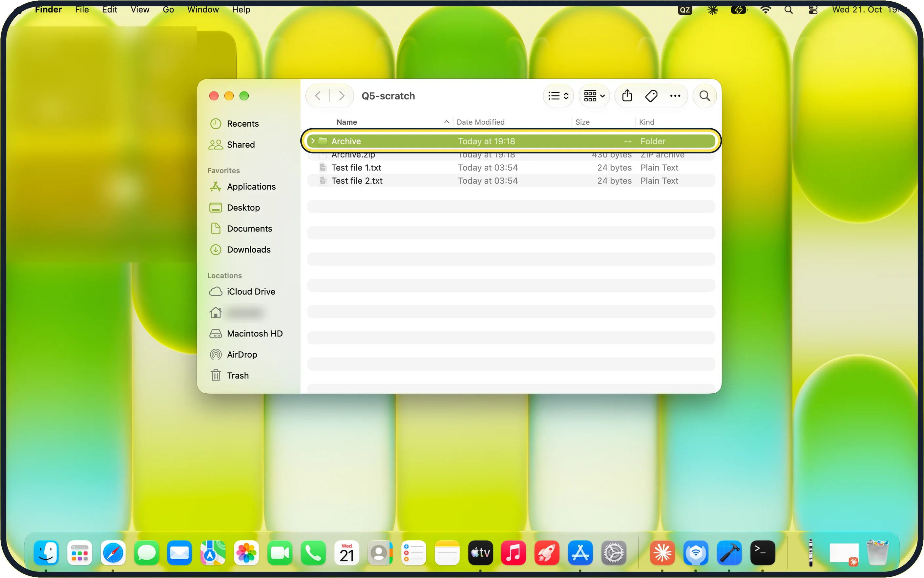Go forward with the Finder forward arrow
Image resolution: width=924 pixels, height=578 pixels.
point(342,95)
